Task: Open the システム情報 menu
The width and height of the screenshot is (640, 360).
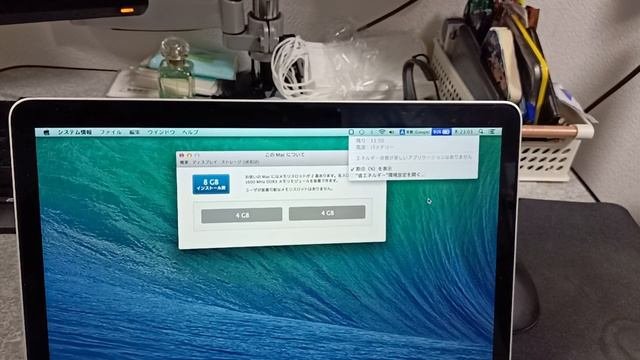Action: point(74,132)
